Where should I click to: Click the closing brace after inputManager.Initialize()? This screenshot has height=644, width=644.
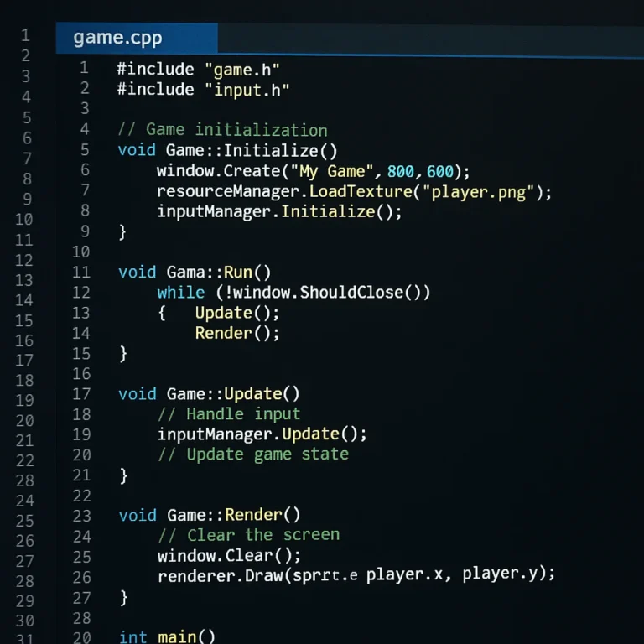coord(122,232)
